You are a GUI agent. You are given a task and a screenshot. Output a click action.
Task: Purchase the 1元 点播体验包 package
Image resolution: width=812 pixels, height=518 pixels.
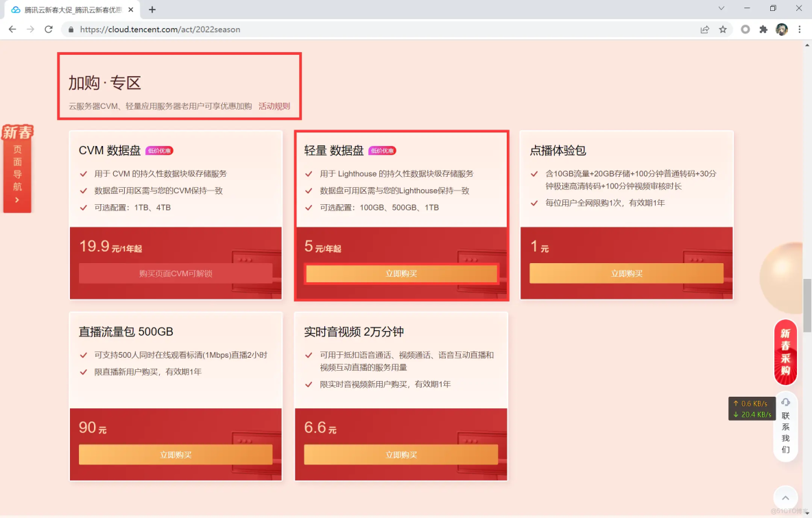[x=626, y=273]
